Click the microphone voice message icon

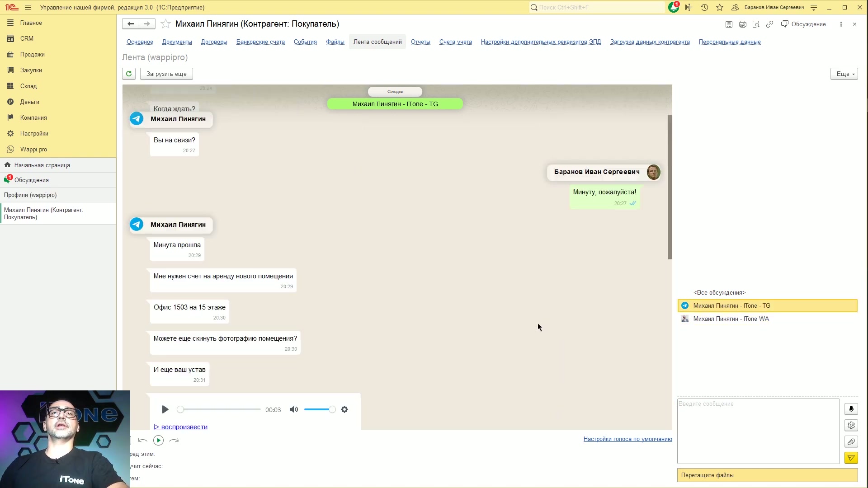pyautogui.click(x=851, y=409)
